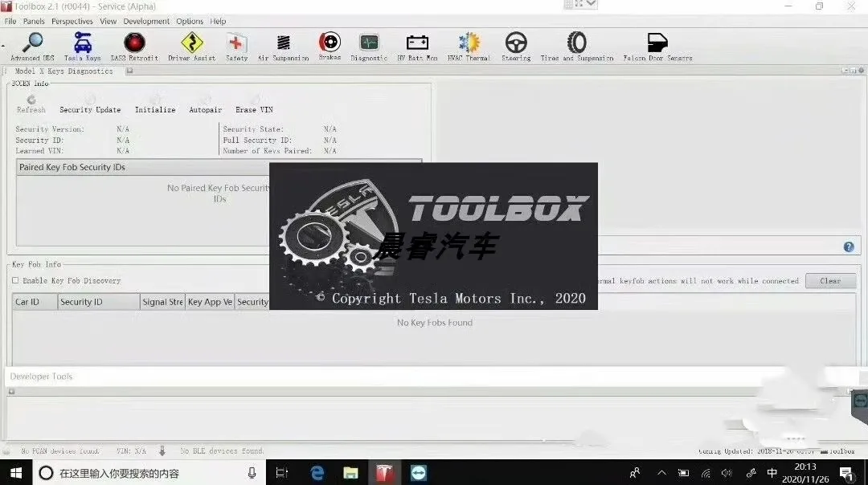Click the Security ID column header
Viewport: 868px width, 485px height.
tap(99, 302)
